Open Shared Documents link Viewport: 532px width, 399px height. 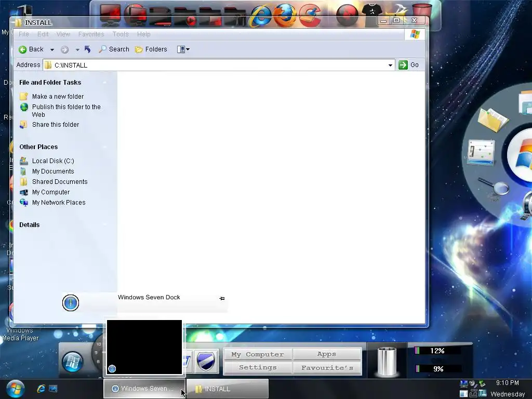click(60, 181)
